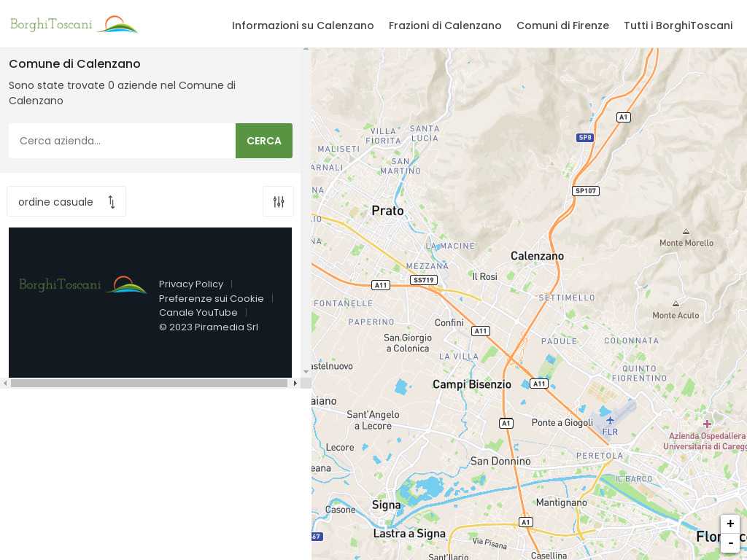747x560 pixels.
Task: Open Preferenze sui Cookie link
Action: pos(212,298)
